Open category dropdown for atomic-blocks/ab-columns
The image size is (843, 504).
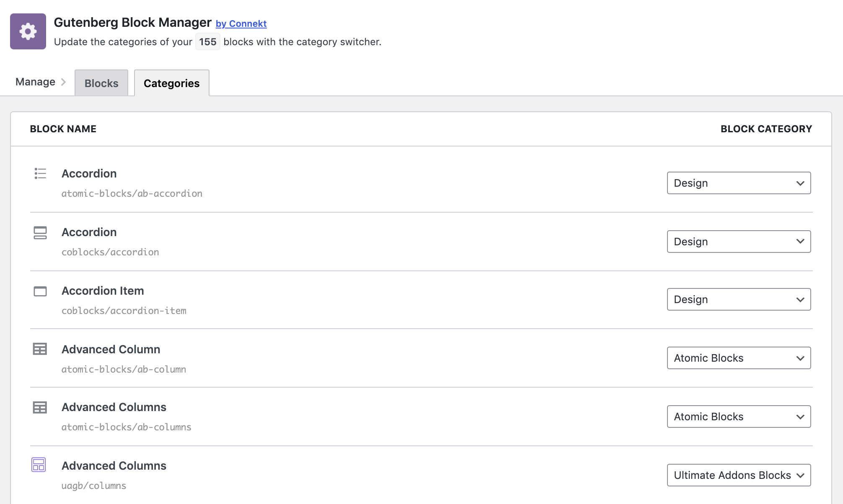point(739,417)
